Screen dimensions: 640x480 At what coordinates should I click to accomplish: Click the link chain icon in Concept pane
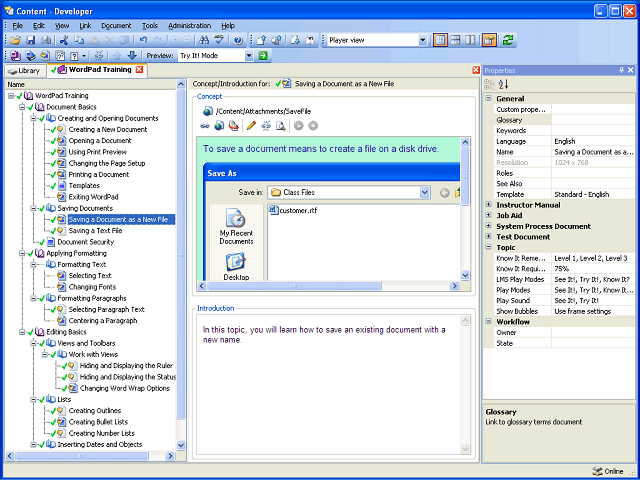(206, 126)
